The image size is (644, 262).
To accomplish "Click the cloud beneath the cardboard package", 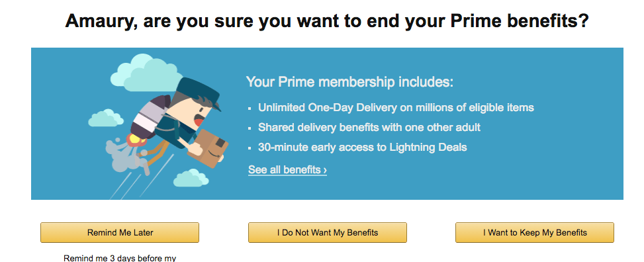I will point(191,178).
